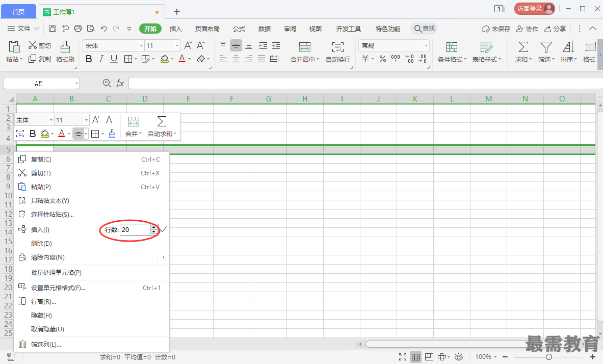The width and height of the screenshot is (603, 364).
Task: Click the row count spinner arrows
Action: tap(154, 230)
